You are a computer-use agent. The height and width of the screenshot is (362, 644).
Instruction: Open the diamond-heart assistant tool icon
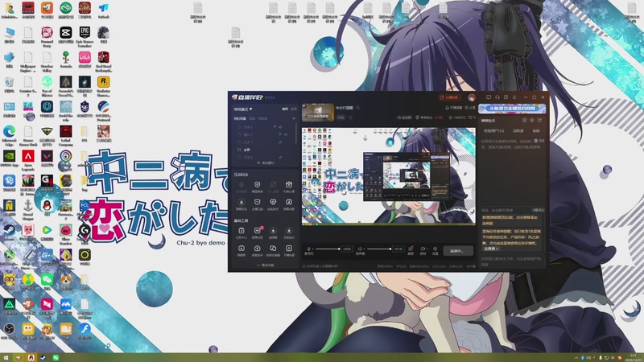(x=273, y=202)
